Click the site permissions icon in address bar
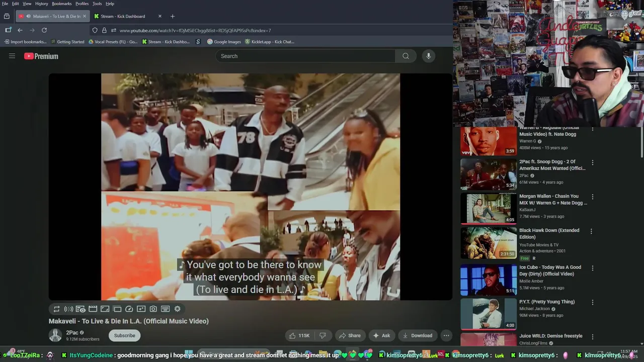Image resolution: width=644 pixels, height=362 pixels. coord(113,30)
